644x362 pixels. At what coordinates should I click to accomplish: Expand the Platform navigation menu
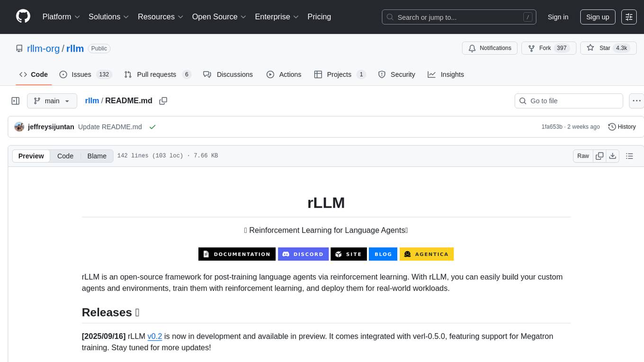point(61,17)
